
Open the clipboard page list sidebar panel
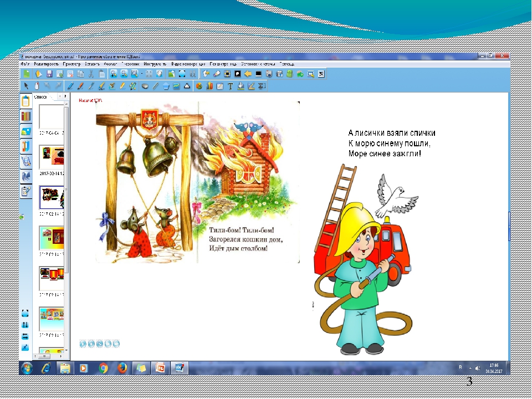point(26,101)
